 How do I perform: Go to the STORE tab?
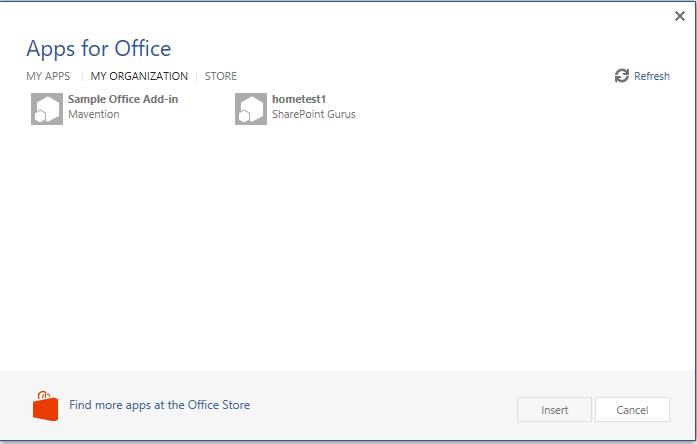(x=221, y=76)
